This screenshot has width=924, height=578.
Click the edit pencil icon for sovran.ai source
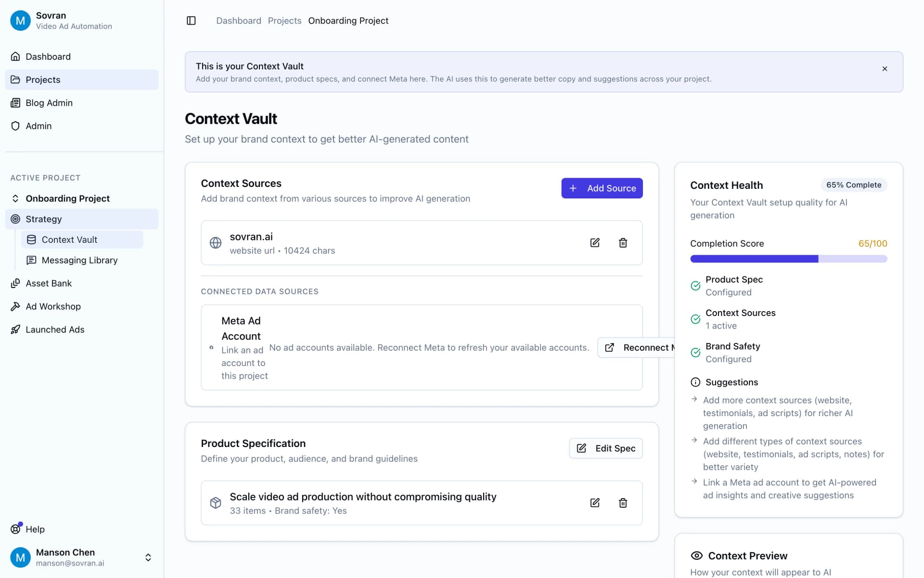click(x=594, y=243)
